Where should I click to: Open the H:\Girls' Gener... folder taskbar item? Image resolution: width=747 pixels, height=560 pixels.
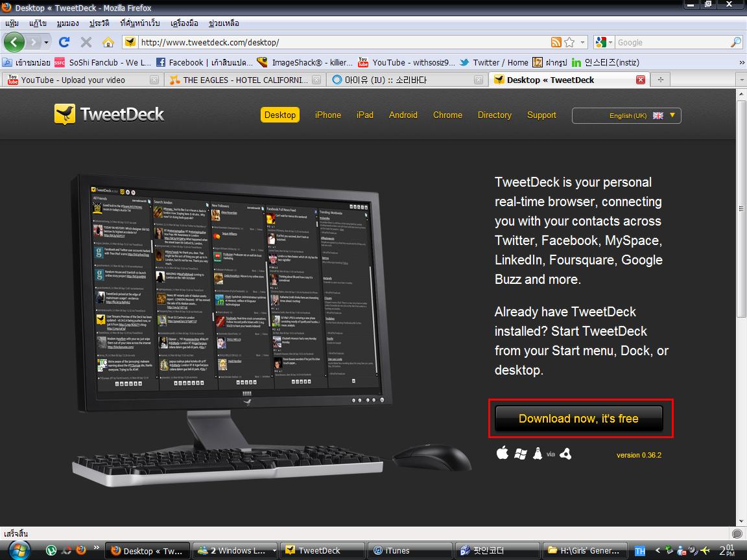pos(584,550)
